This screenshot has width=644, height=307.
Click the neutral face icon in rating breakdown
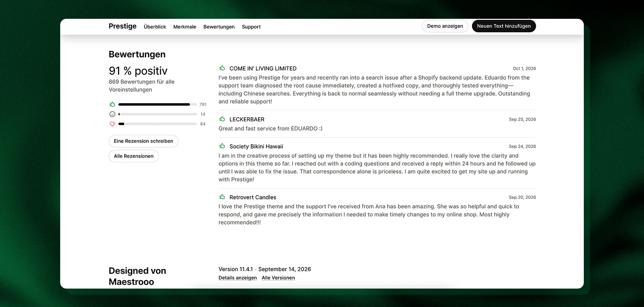point(112,114)
